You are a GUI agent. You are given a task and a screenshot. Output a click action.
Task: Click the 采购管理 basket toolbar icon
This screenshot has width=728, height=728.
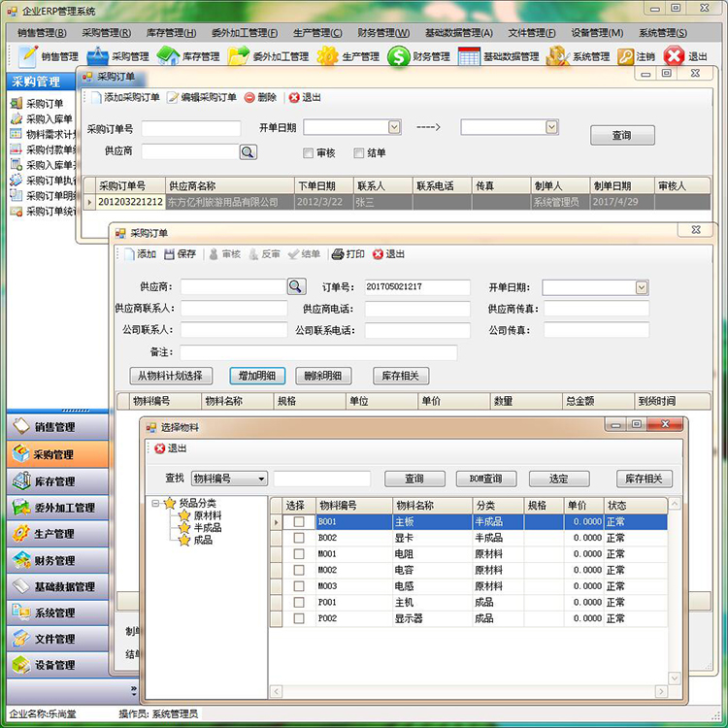(97, 56)
